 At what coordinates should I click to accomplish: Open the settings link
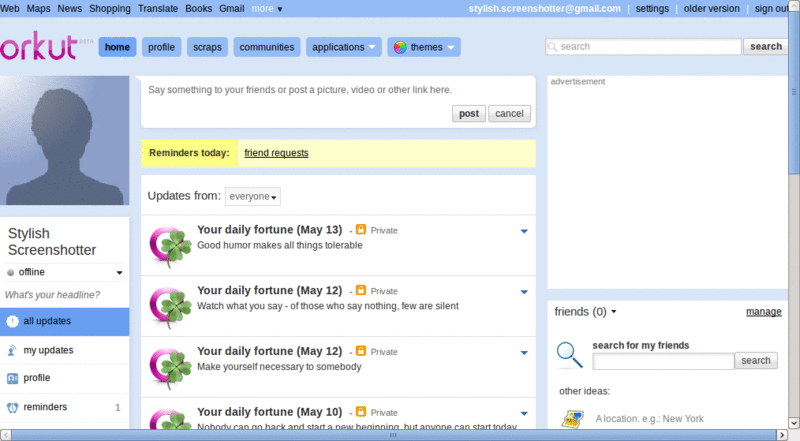652,9
